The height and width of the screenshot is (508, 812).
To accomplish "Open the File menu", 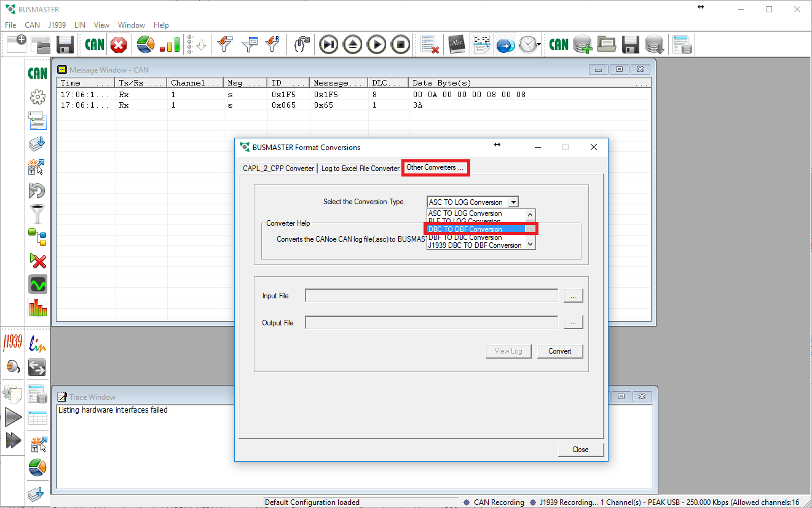I will click(10, 25).
